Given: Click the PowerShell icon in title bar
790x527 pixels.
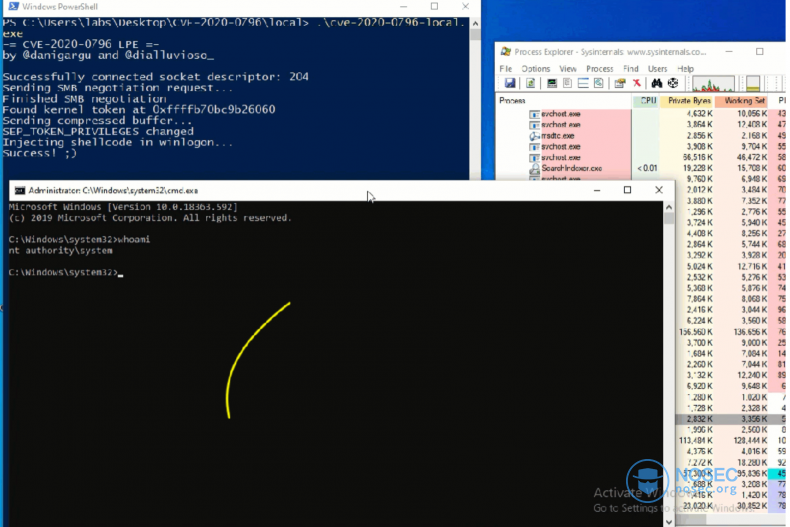Looking at the screenshot, I should click(8, 7).
